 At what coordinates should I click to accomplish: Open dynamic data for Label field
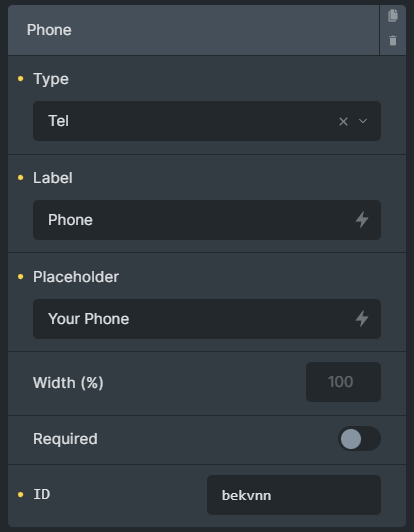pyautogui.click(x=362, y=220)
